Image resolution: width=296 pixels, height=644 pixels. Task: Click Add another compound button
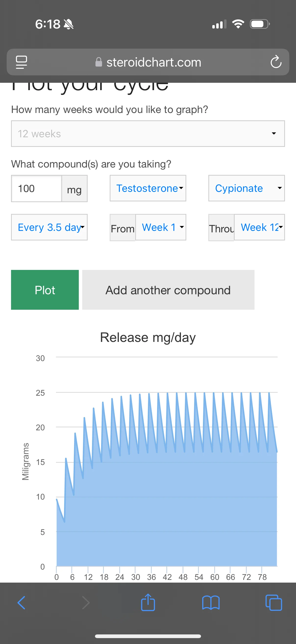click(168, 290)
